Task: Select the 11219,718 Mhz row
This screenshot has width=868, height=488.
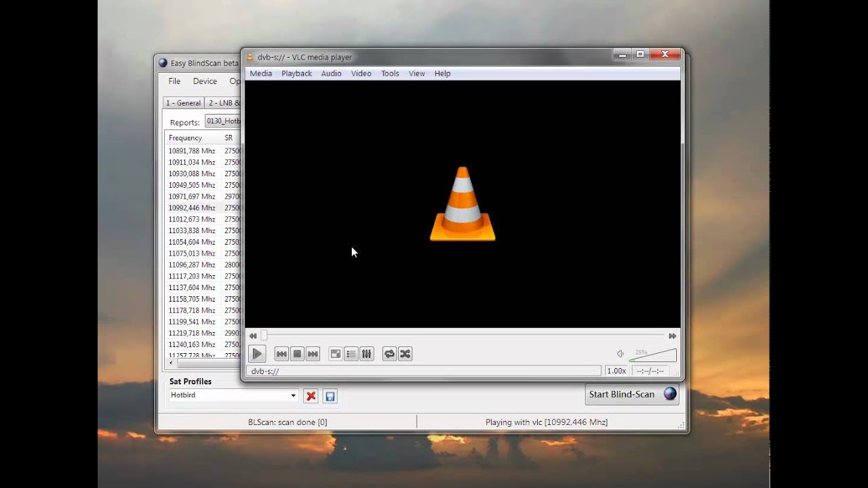Action: 203,333
